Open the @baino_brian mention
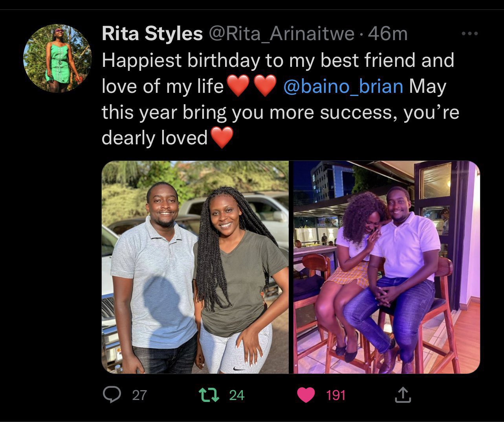 [343, 86]
